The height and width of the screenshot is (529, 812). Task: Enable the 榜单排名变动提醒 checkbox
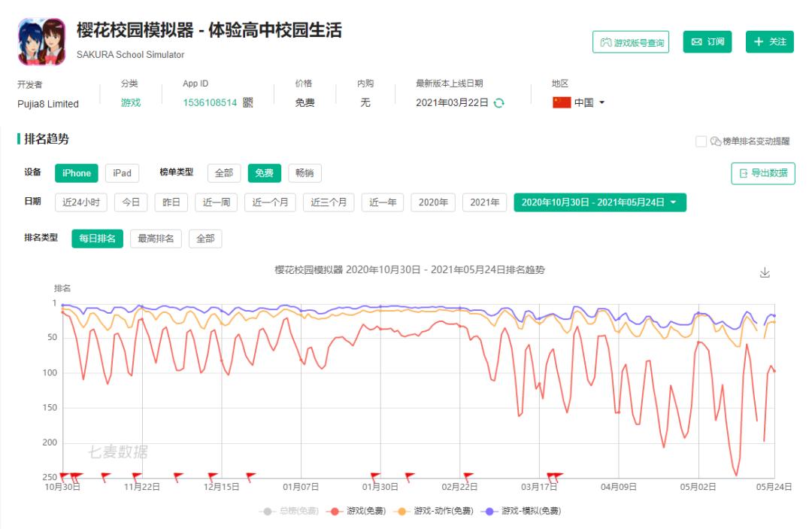(x=701, y=141)
